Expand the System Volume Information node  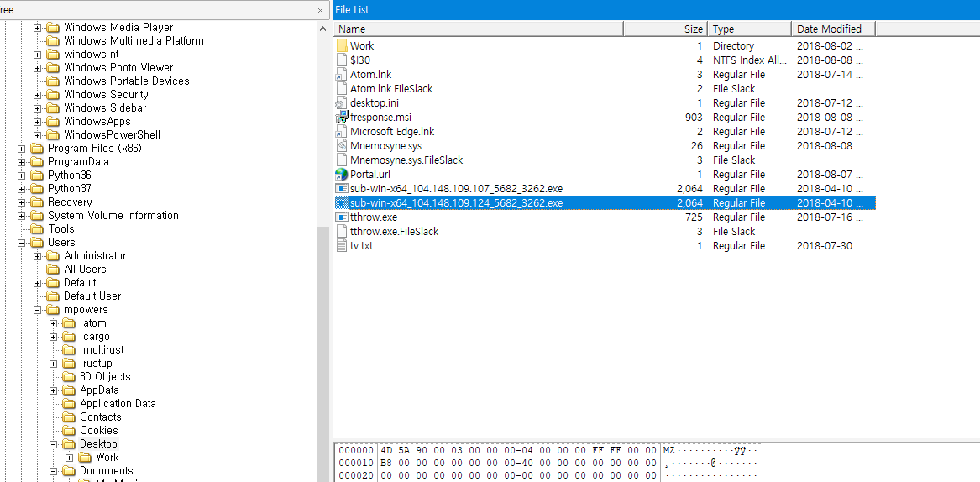[21, 216]
